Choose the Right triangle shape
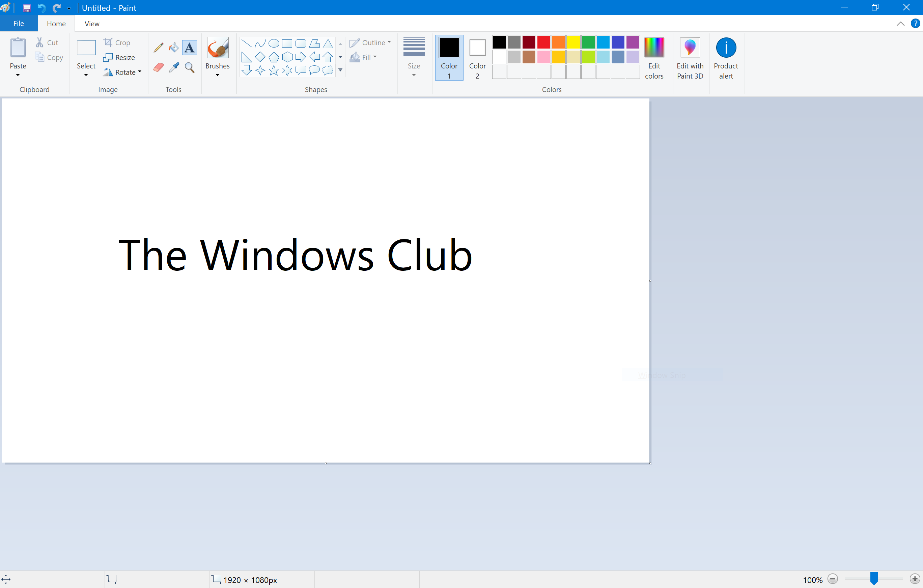The image size is (923, 588). pyautogui.click(x=247, y=57)
